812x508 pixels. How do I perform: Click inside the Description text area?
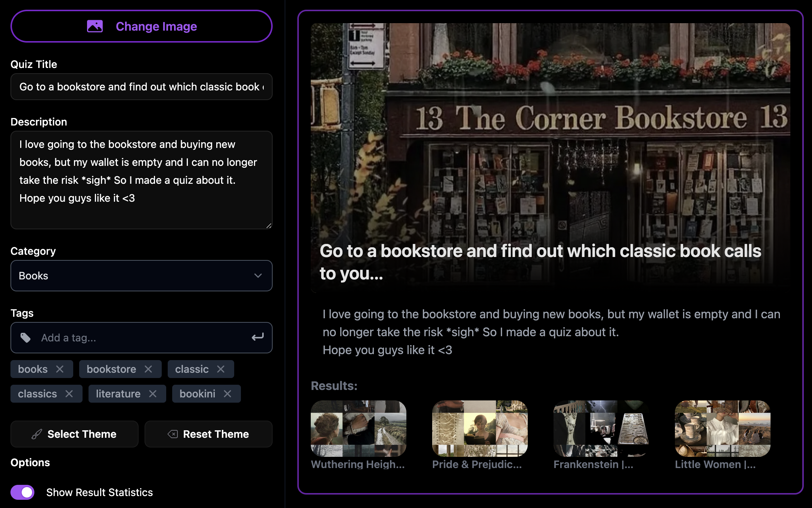coord(141,180)
